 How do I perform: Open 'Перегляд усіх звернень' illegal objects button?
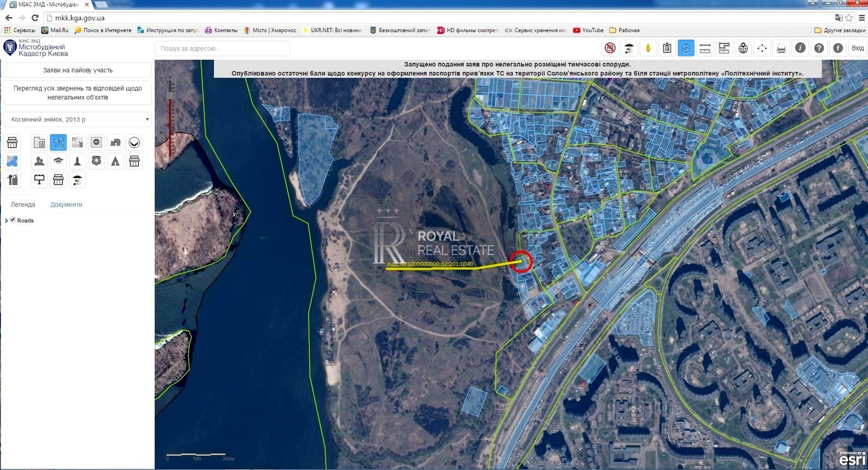pos(78,93)
